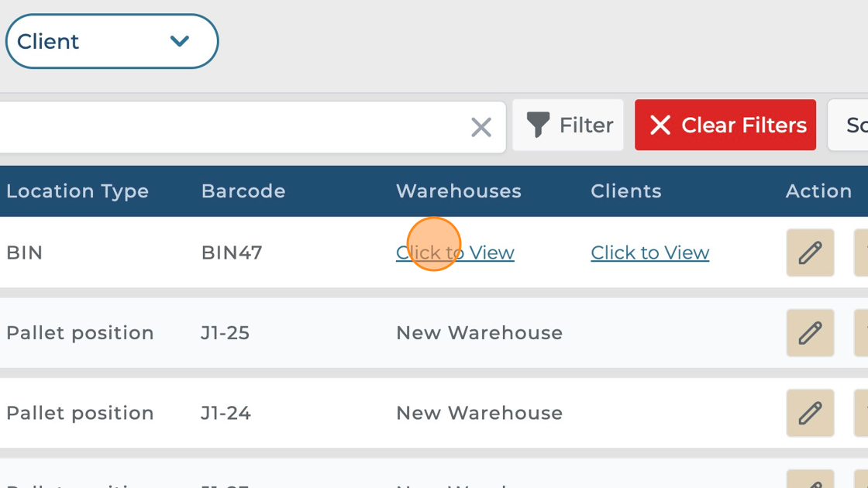Clear the search box with X icon

[x=481, y=127]
